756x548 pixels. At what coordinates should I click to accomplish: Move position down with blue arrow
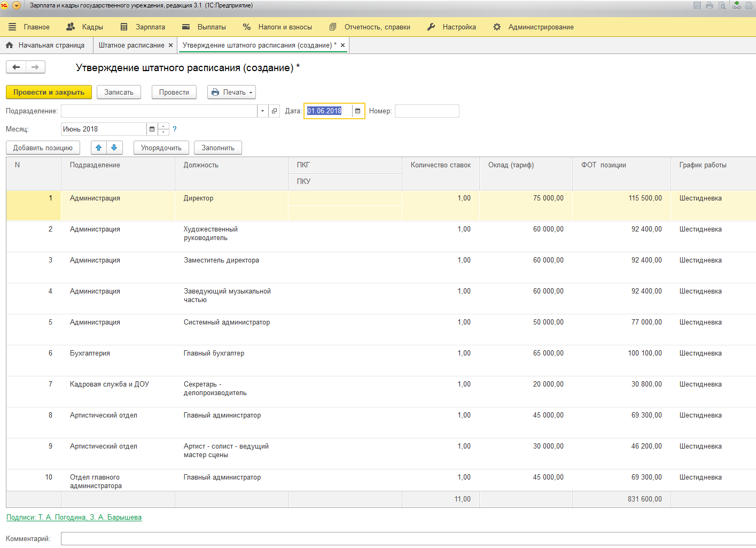click(114, 148)
